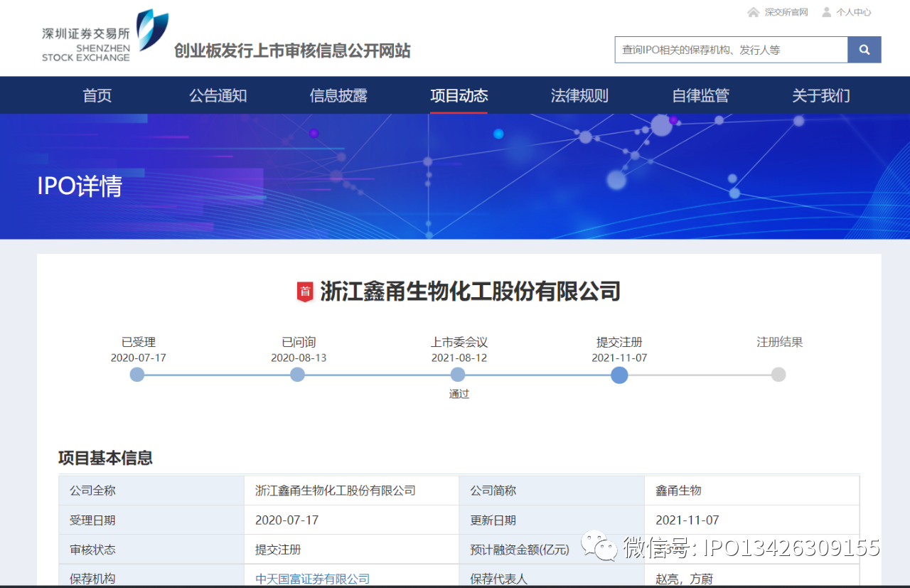The image size is (910, 588).
Task: Click the 审核状态 label cell
Action: pos(151,550)
